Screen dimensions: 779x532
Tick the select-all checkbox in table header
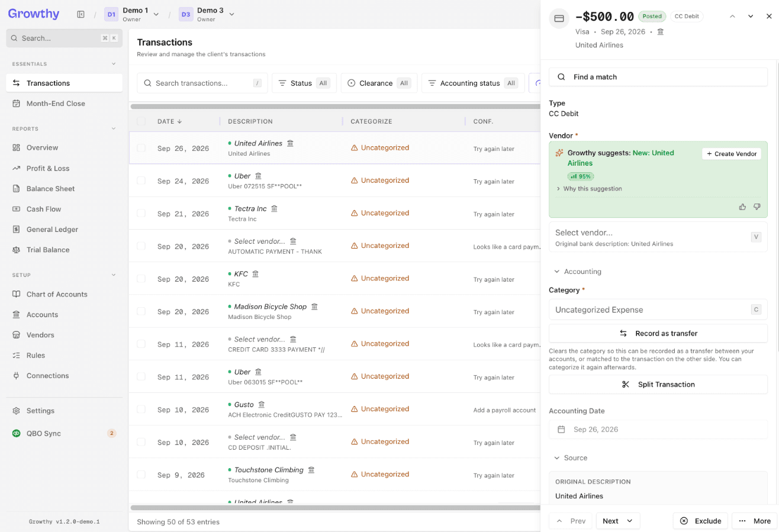[141, 121]
